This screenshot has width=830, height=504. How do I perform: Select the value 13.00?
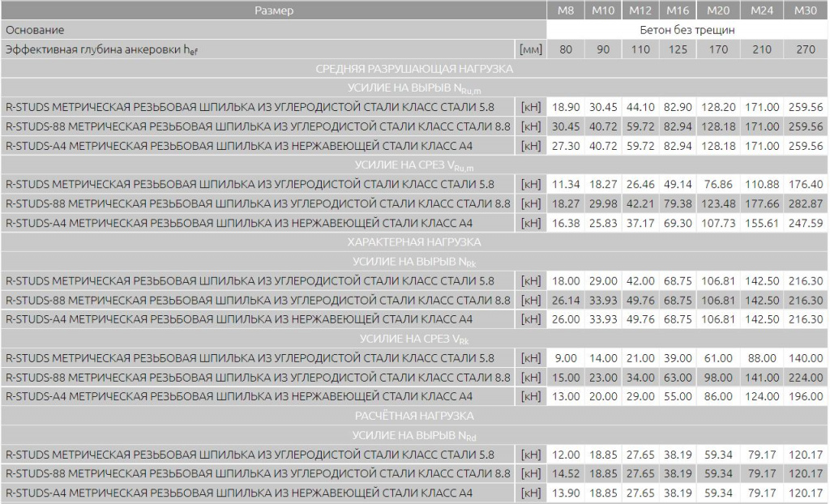point(565,396)
